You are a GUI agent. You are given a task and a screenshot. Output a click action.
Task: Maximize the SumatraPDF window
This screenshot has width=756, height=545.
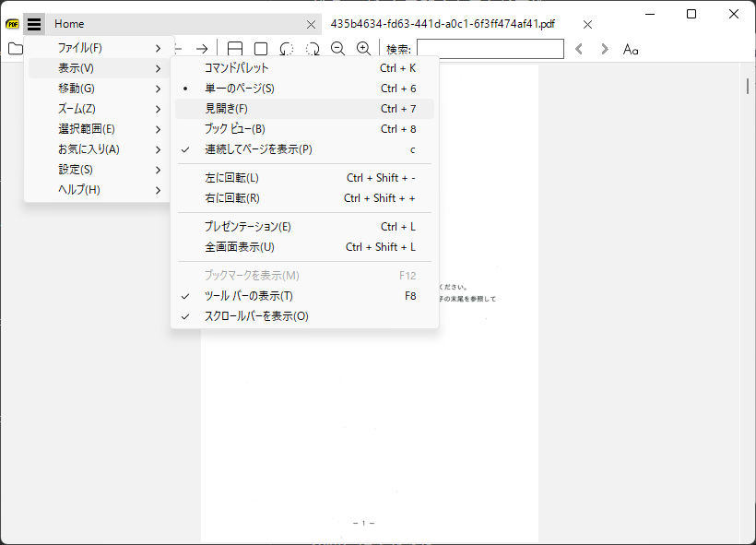point(691,14)
